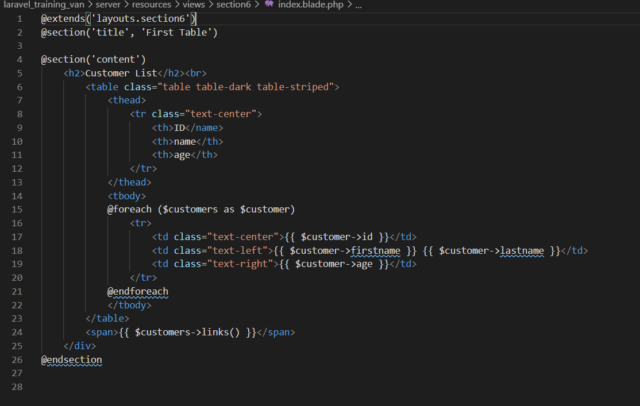Click line number 26 in the gutter
640x406 pixels.
point(17,359)
